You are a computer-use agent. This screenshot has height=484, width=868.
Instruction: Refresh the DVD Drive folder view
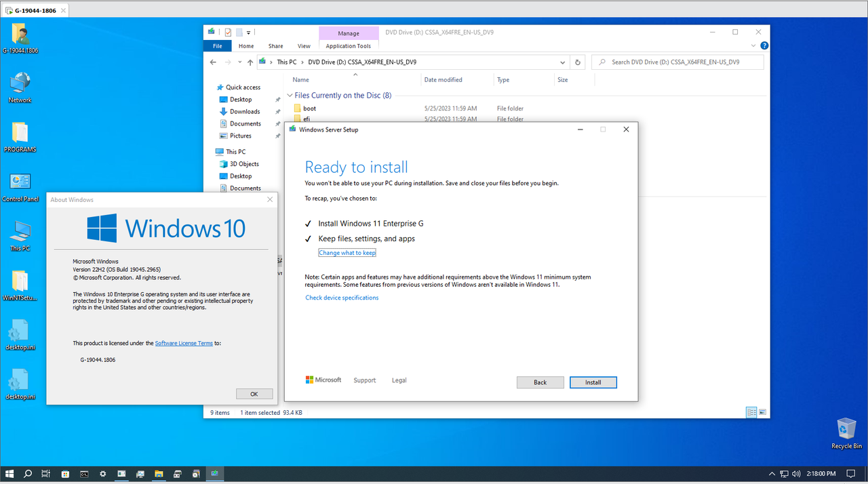[x=578, y=62]
